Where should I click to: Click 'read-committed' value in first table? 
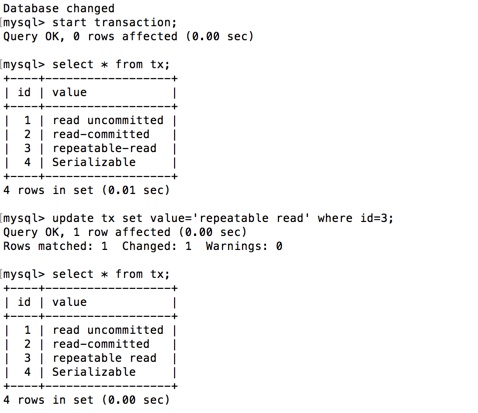(101, 134)
